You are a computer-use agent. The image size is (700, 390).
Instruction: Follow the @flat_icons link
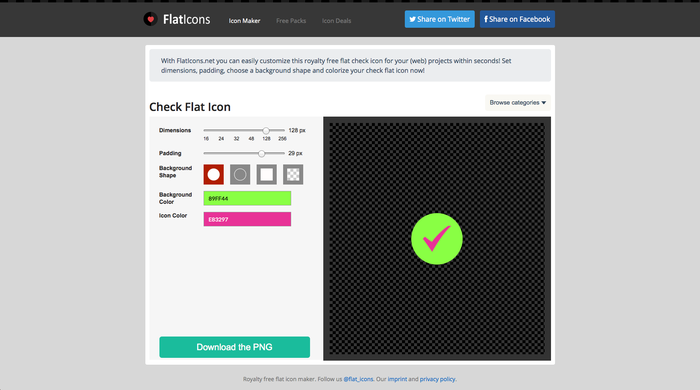click(x=358, y=379)
